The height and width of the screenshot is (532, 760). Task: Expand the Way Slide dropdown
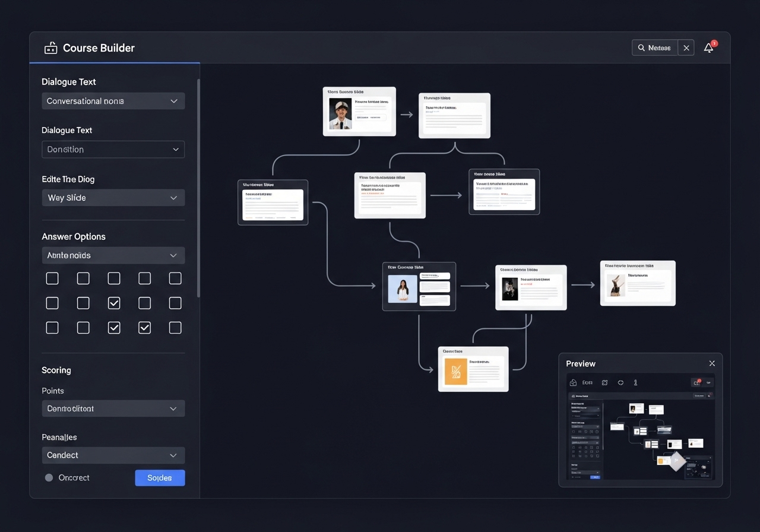point(113,198)
